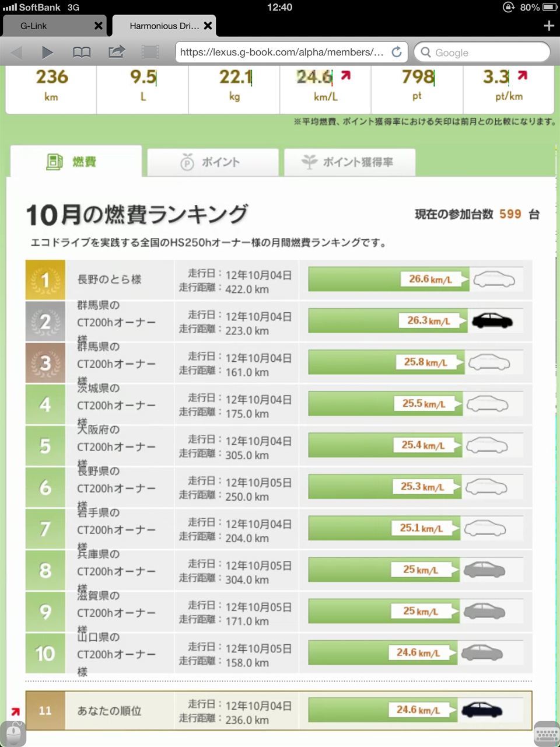Reload the page with refresh icon
This screenshot has height=747, width=560.
tap(397, 52)
